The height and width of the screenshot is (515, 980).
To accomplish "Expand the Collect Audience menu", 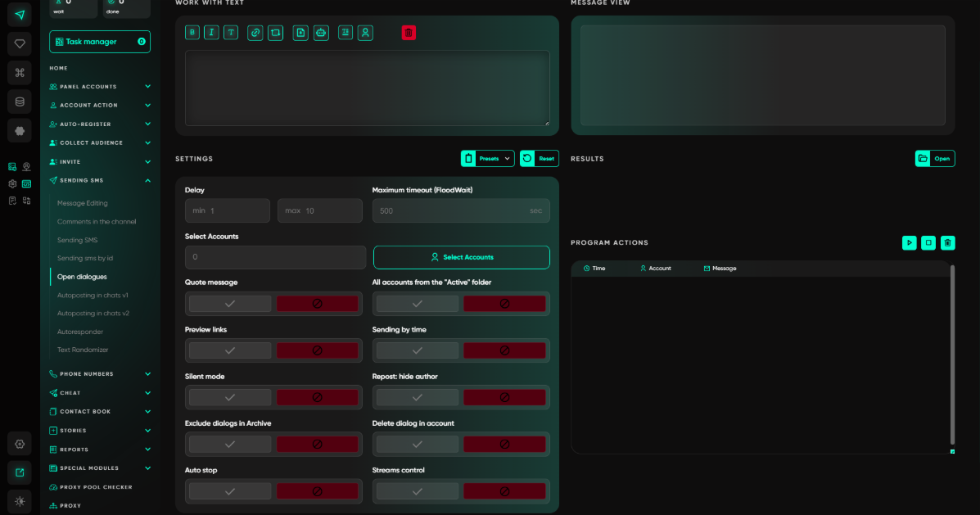I will coord(100,143).
